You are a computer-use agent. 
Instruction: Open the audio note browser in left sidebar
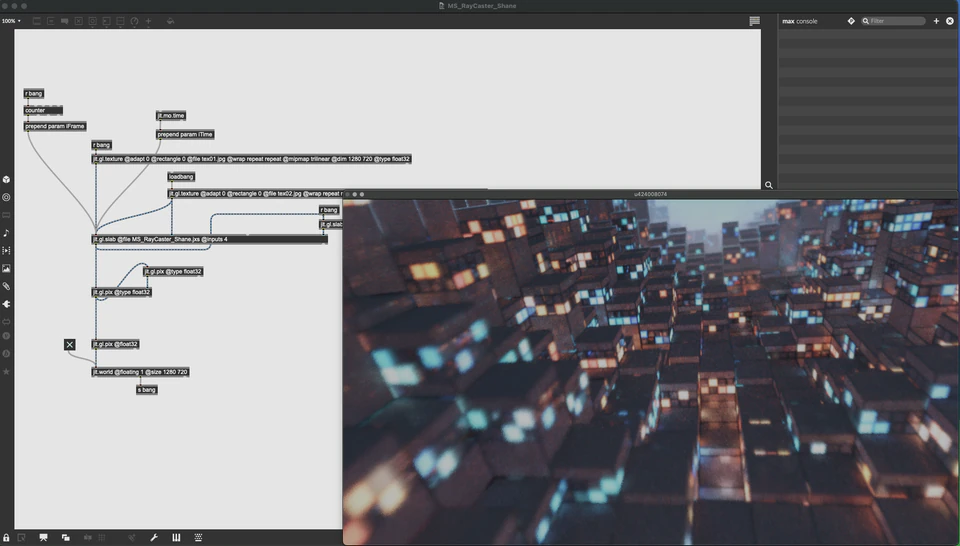click(x=6, y=233)
